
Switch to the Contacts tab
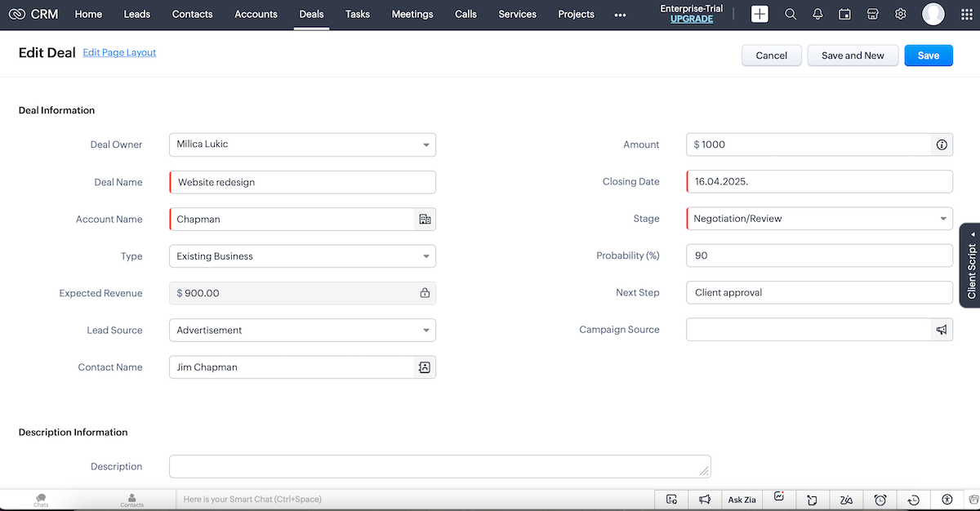coord(193,14)
